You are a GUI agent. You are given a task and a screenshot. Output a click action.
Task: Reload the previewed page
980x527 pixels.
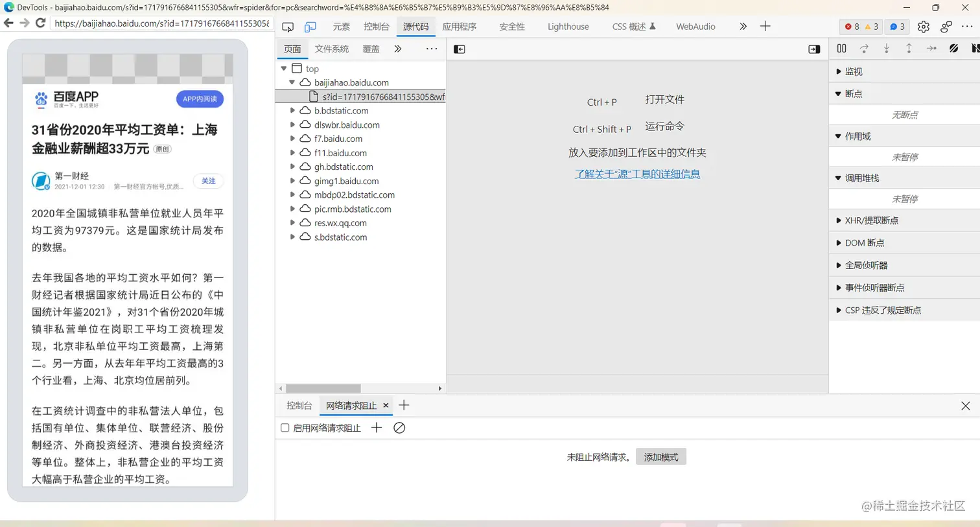tap(40, 23)
